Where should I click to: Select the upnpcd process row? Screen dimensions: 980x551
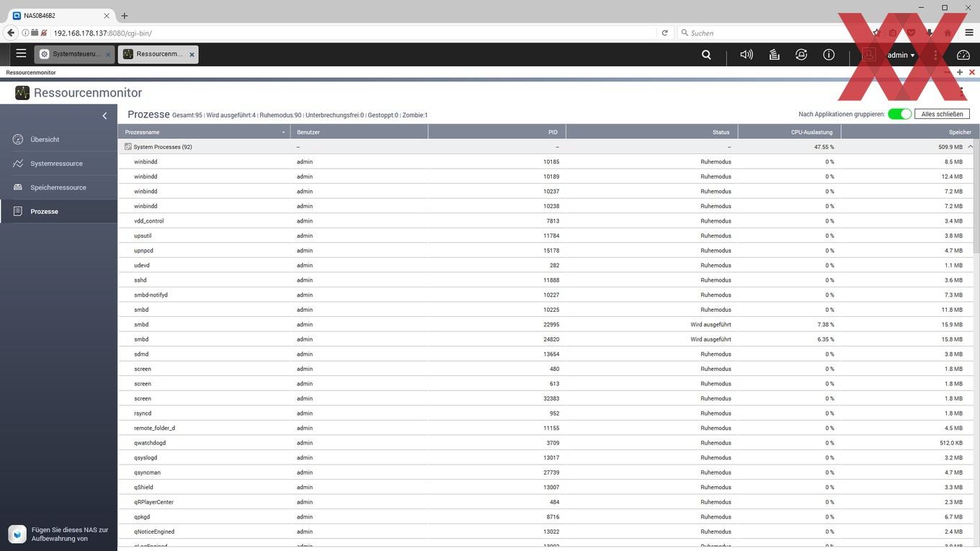(545, 251)
